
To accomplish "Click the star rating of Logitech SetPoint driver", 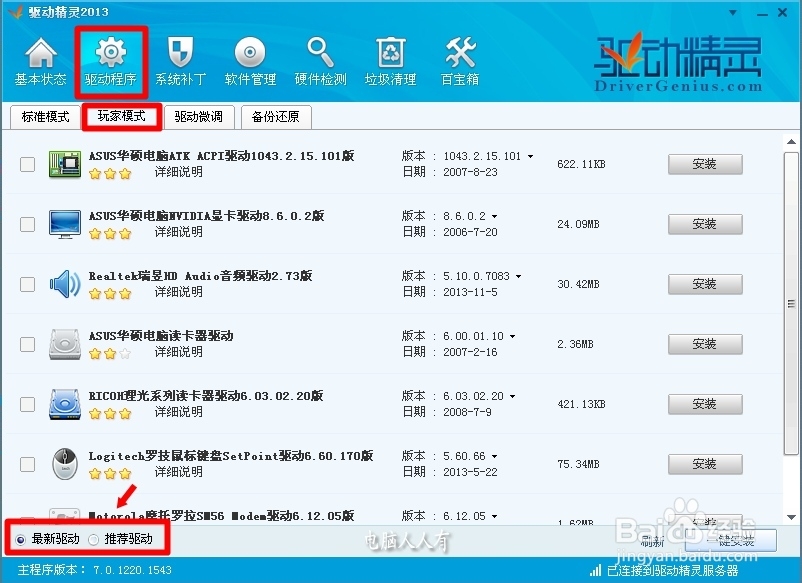I will click(110, 474).
